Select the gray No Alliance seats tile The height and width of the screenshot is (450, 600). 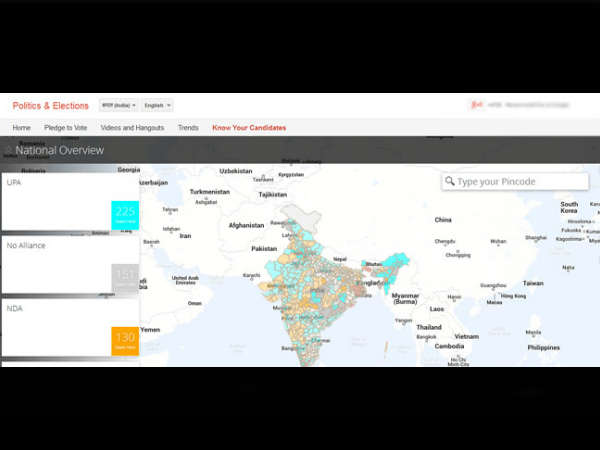(124, 278)
